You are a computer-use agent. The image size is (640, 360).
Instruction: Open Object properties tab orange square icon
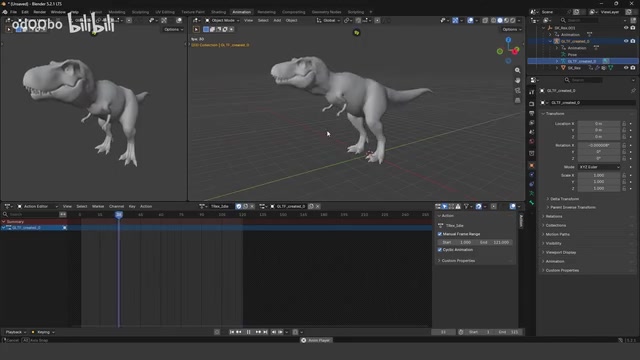point(531,165)
